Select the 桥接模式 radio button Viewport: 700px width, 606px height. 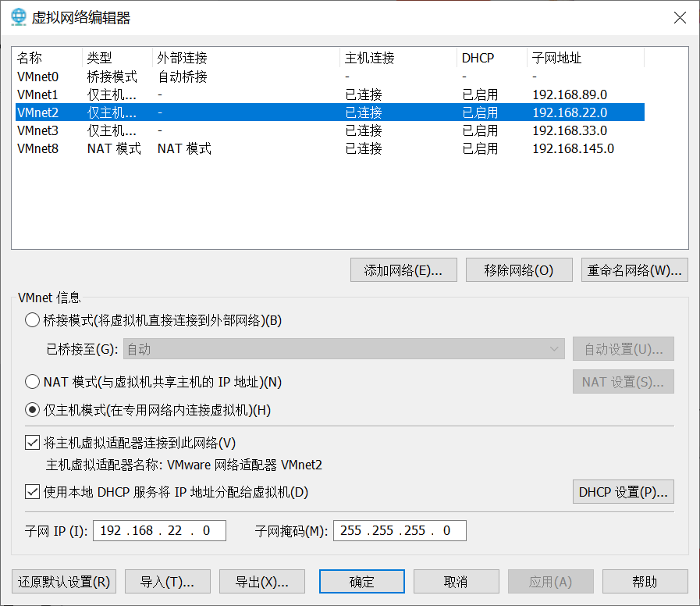click(x=32, y=320)
